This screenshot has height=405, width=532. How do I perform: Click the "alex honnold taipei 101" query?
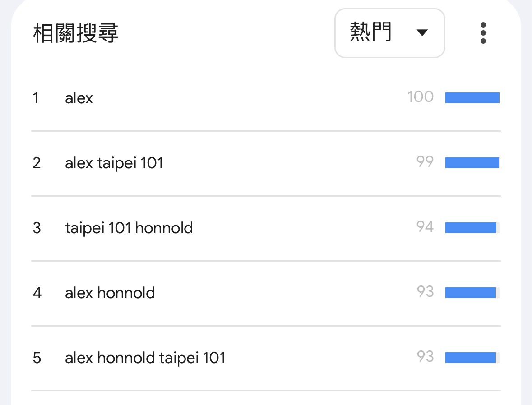(x=145, y=358)
